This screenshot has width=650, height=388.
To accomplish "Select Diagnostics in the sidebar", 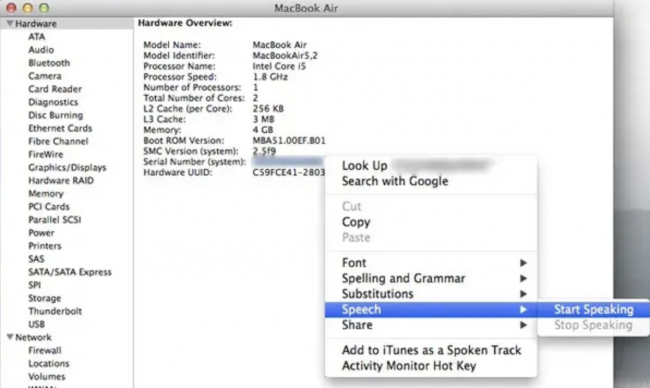I will (x=53, y=102).
